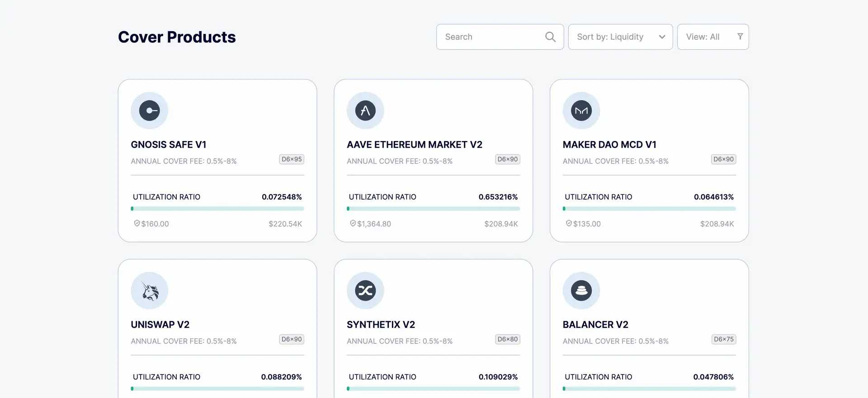Click the Maker DAO utilization progress bar
The height and width of the screenshot is (398, 868).
click(649, 209)
